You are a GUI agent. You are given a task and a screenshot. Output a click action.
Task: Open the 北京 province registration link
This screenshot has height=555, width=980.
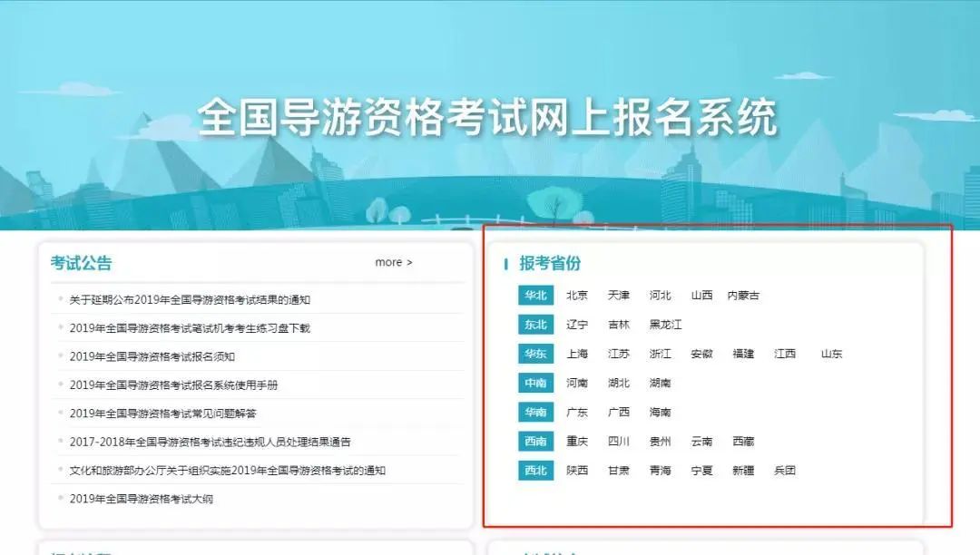pyautogui.click(x=577, y=296)
